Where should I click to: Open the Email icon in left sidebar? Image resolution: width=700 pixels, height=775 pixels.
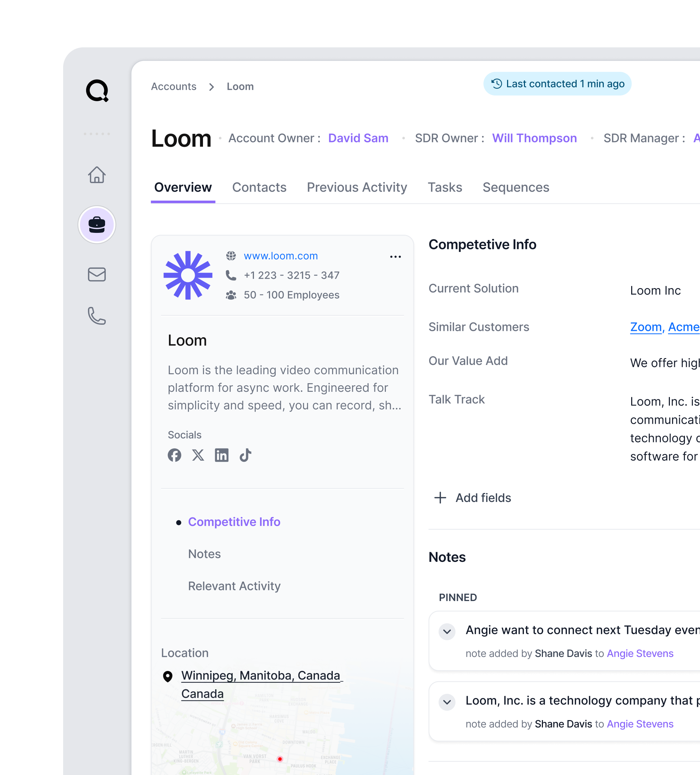pos(96,274)
